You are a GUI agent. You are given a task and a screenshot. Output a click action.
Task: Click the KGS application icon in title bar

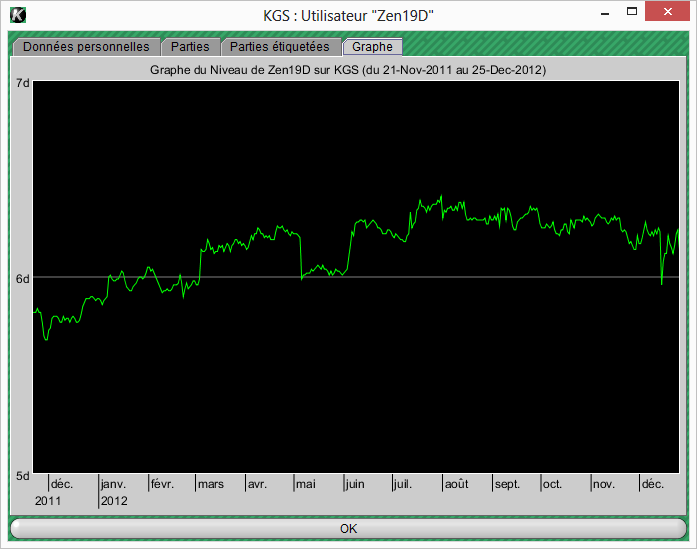point(17,15)
